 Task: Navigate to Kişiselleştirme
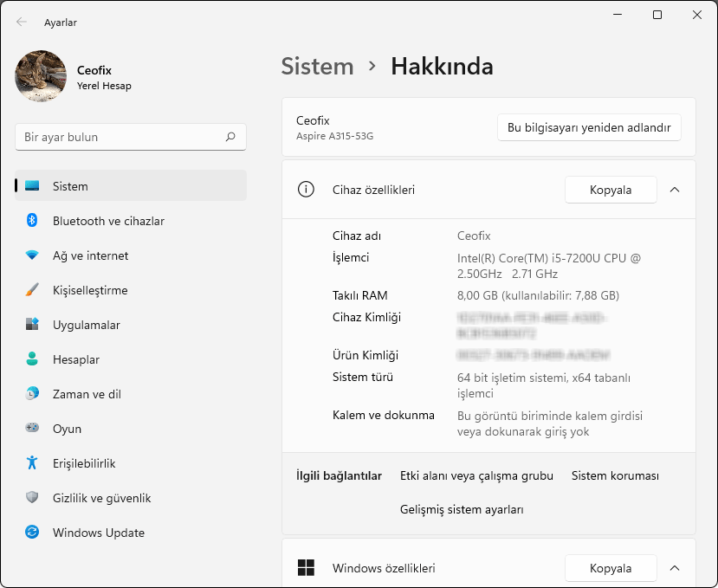(x=131, y=290)
